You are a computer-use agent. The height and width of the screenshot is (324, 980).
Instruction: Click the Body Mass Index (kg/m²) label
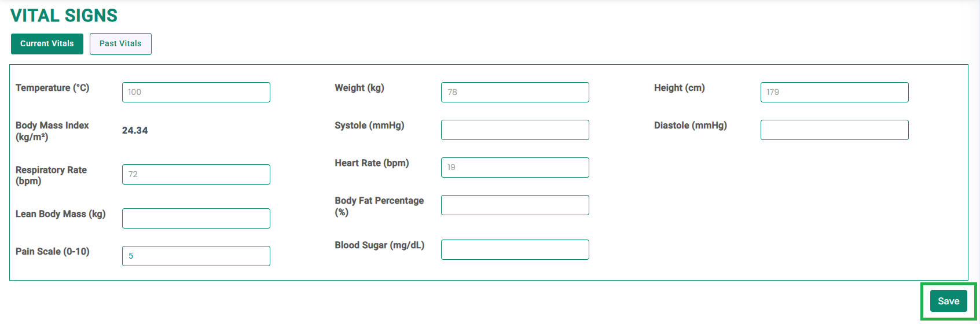[x=52, y=131]
